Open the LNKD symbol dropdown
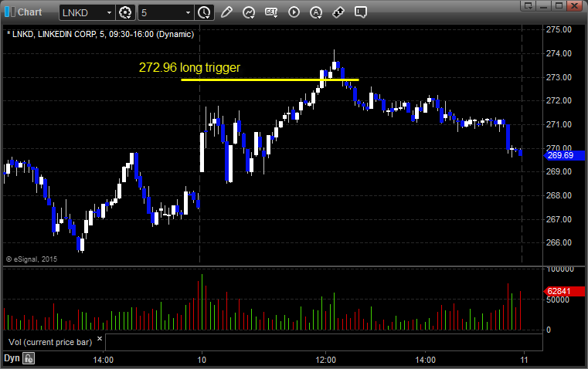Screen dimensions: 588x369 click(109, 12)
